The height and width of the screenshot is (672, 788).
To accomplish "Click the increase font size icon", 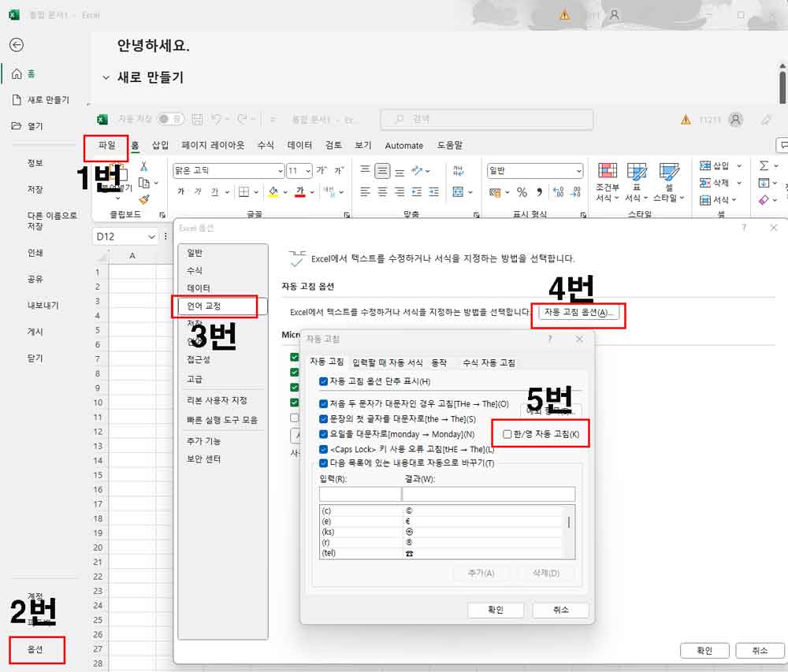I will (322, 170).
